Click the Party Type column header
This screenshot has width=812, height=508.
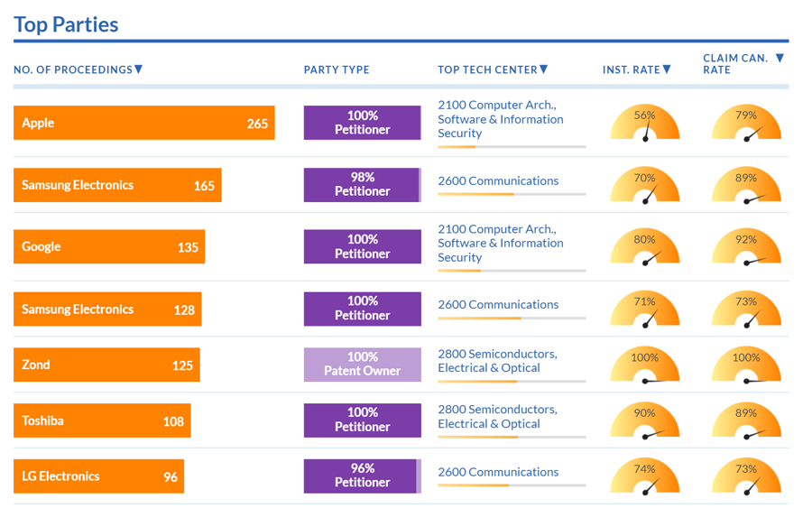[x=336, y=69]
